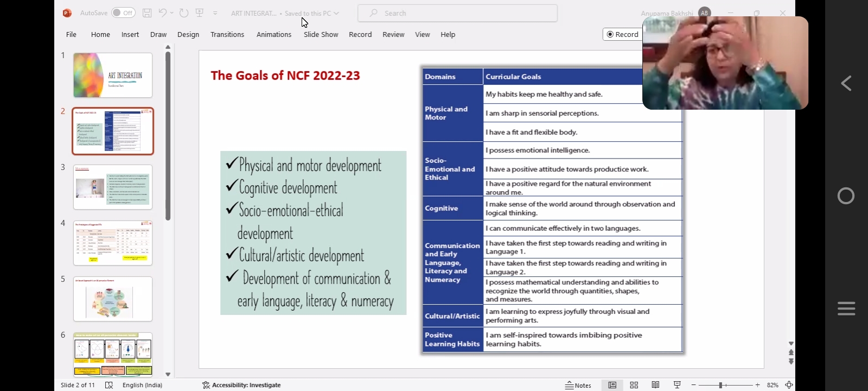The height and width of the screenshot is (391, 868).
Task: Tap the Android back navigation button
Action: point(846,83)
